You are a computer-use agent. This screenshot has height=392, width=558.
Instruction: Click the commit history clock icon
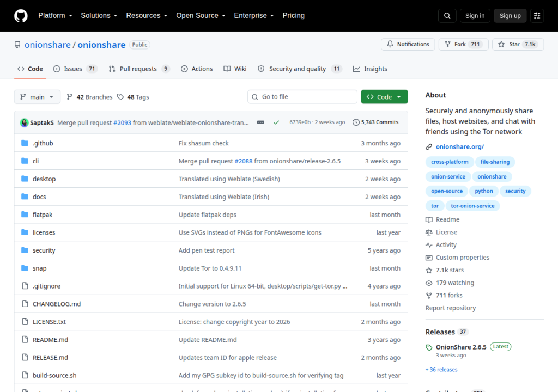click(356, 122)
